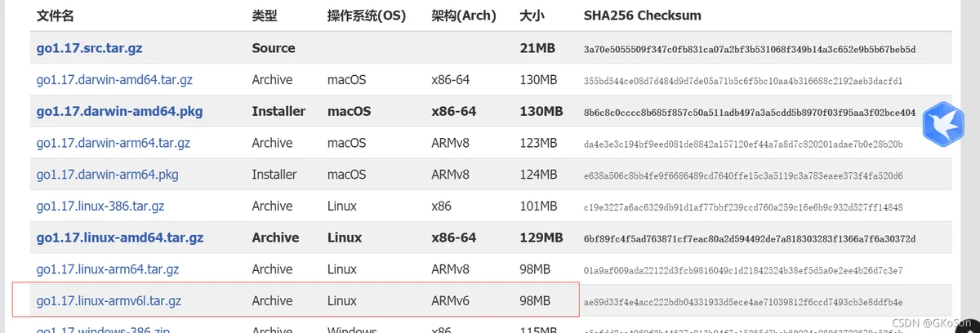Screen dimensions: 980x333
Task: Select the linux-amd64 SHA256 checksum text
Action: point(750,239)
